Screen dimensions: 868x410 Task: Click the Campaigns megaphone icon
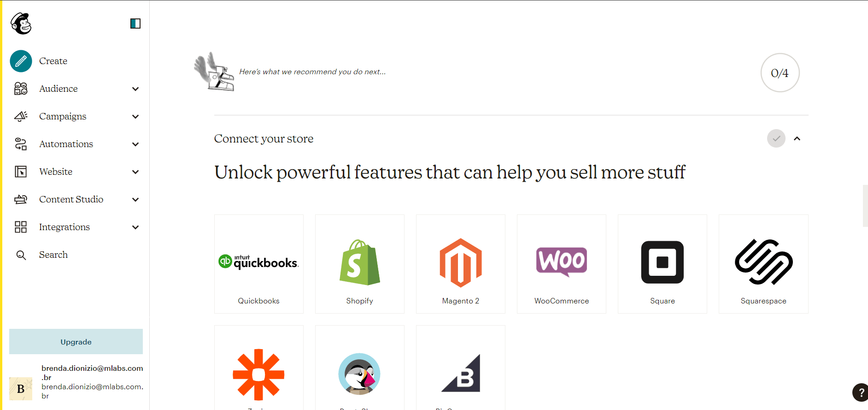pyautogui.click(x=21, y=116)
